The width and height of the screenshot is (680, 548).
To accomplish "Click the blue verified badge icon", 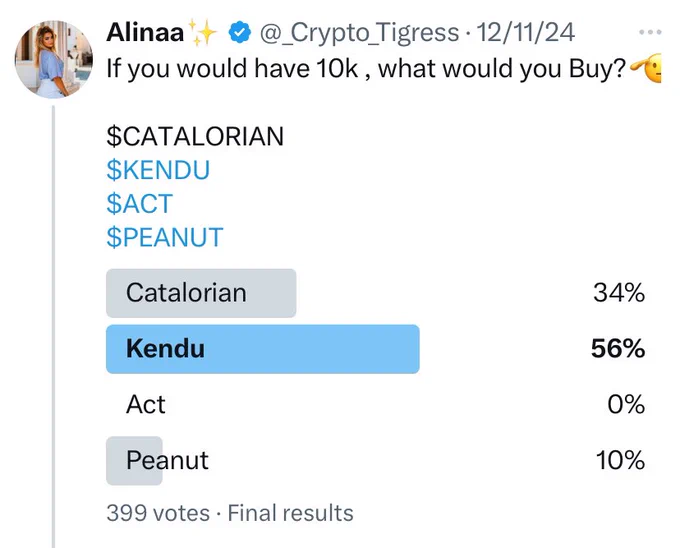I will 240,32.
